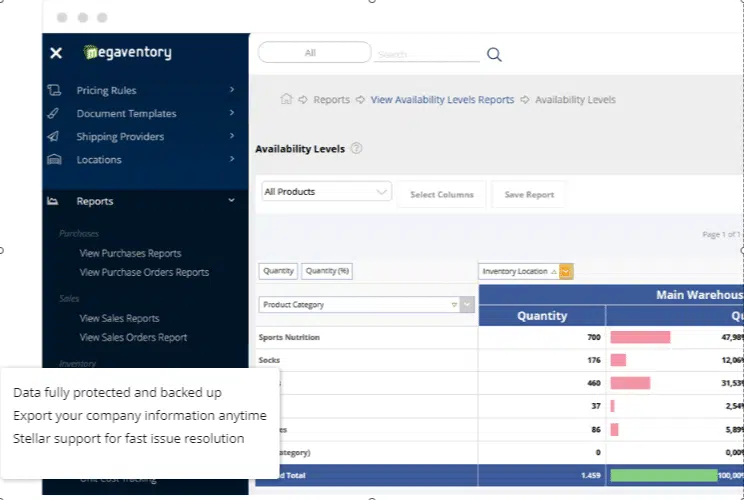Image resolution: width=744 pixels, height=500 pixels.
Task: Click the Search input field
Action: pyautogui.click(x=427, y=55)
